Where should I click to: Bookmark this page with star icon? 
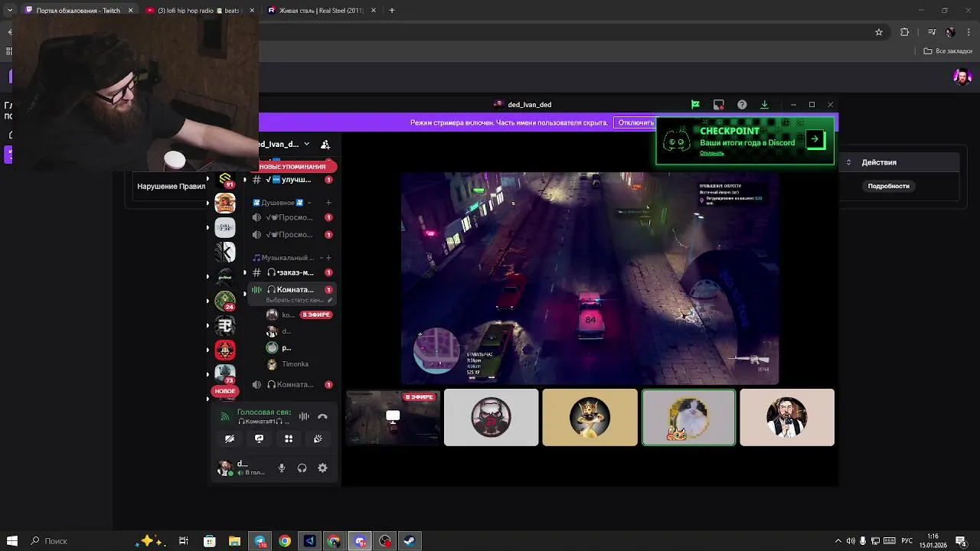point(879,32)
